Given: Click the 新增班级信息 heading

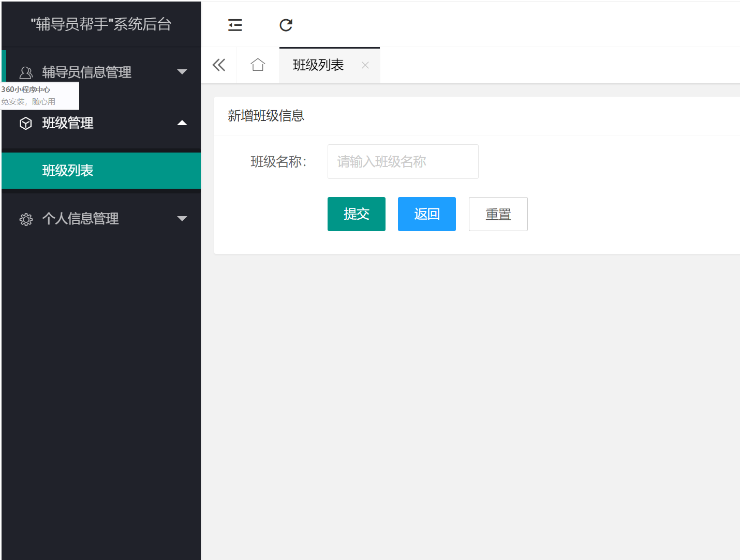Looking at the screenshot, I should click(266, 115).
